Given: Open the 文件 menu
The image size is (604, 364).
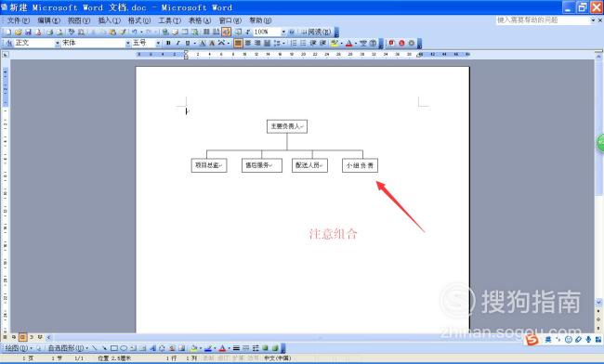Looking at the screenshot, I should [x=18, y=20].
